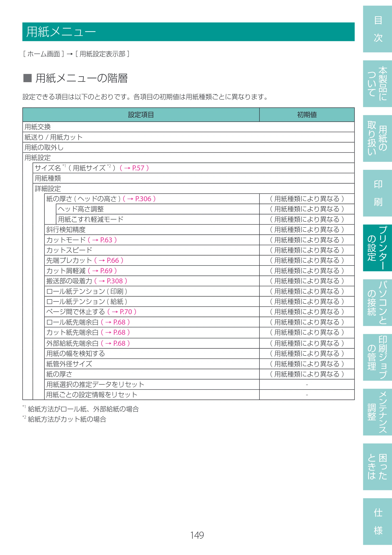Open P.68 link beside 外部給紙先端余白
Image resolution: width=392 pixels, height=555 pixels.
click(x=115, y=343)
